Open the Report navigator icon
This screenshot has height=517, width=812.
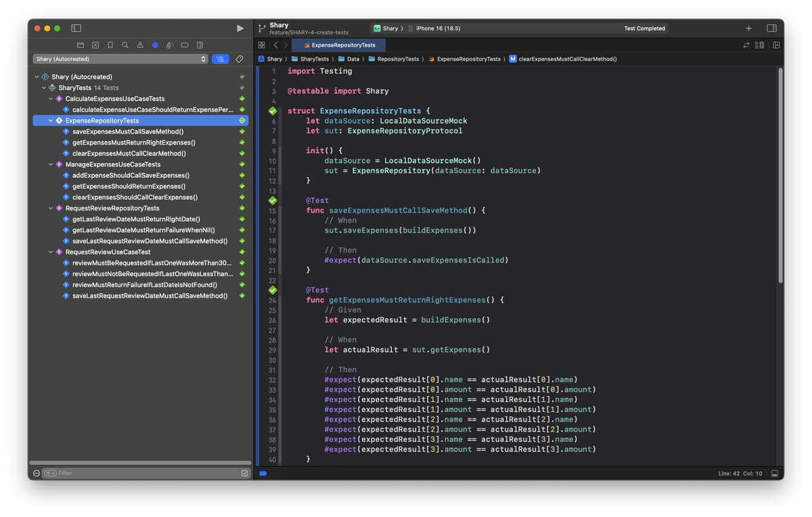[200, 45]
